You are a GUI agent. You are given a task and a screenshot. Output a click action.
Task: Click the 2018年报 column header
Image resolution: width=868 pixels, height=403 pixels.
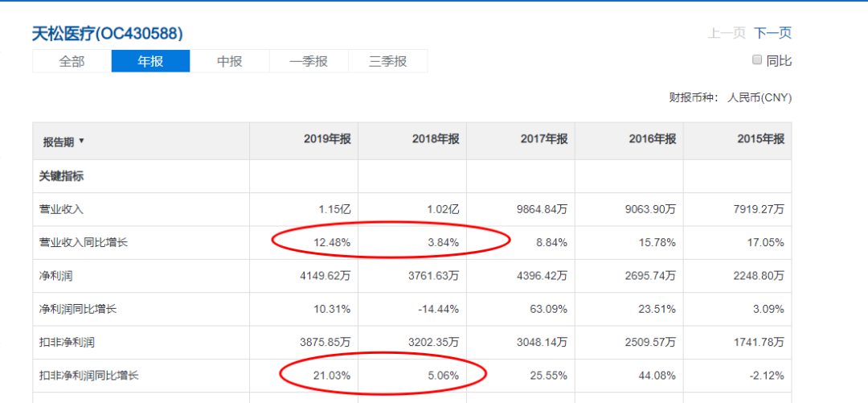pos(436,139)
